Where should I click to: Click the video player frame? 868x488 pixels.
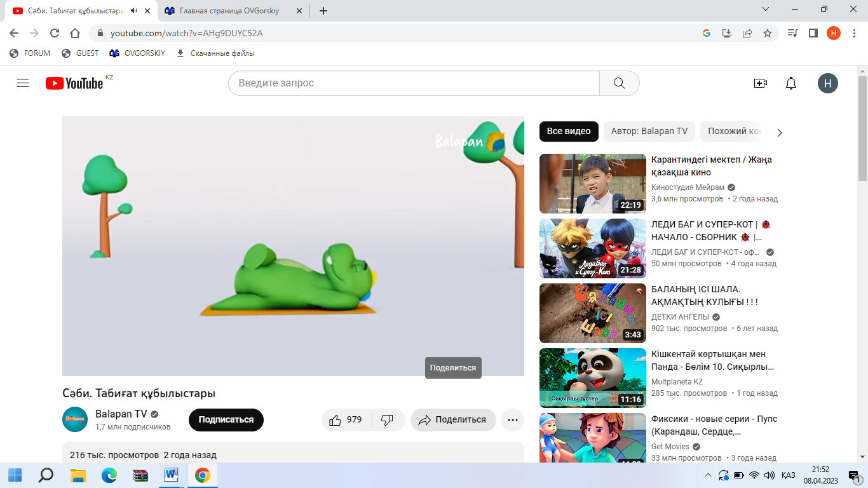(293, 246)
